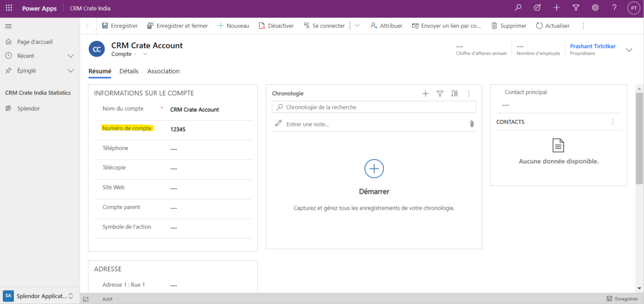
Task: Open Se connecter dropdown chevron
Action: tap(357, 26)
